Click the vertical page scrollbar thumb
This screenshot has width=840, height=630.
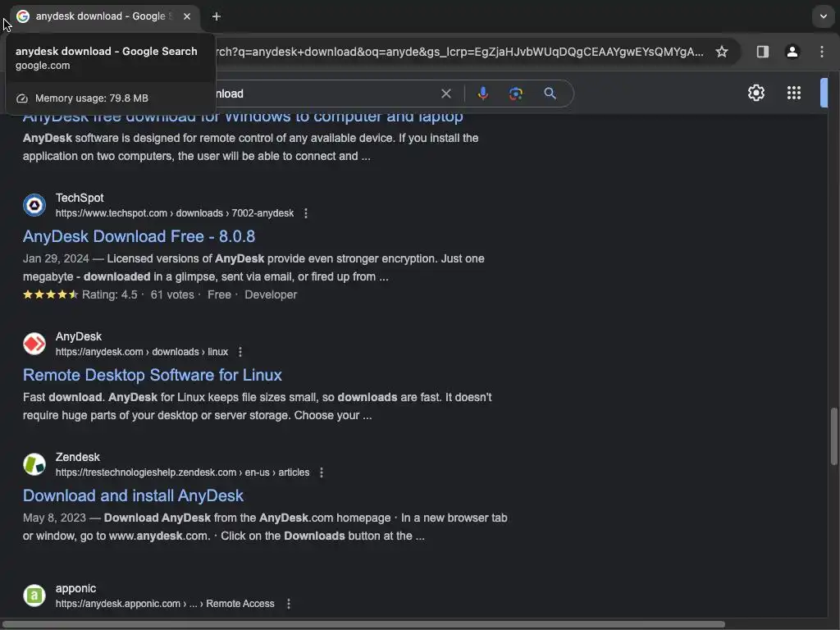834,436
